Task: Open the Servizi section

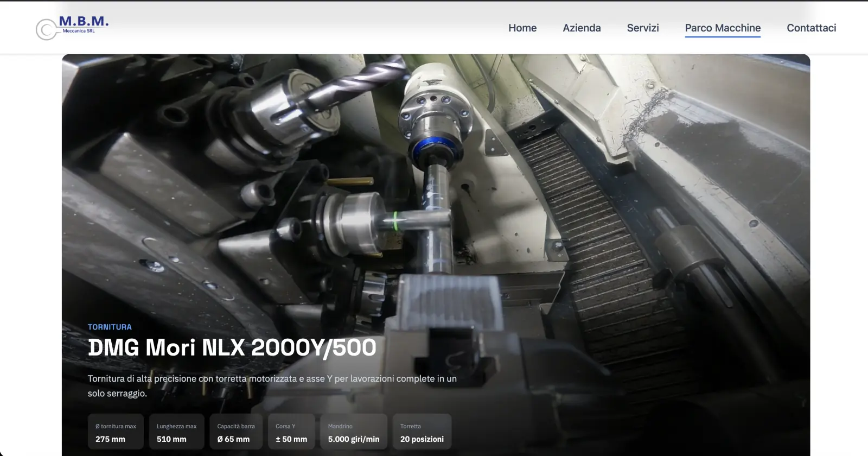Action: tap(643, 28)
